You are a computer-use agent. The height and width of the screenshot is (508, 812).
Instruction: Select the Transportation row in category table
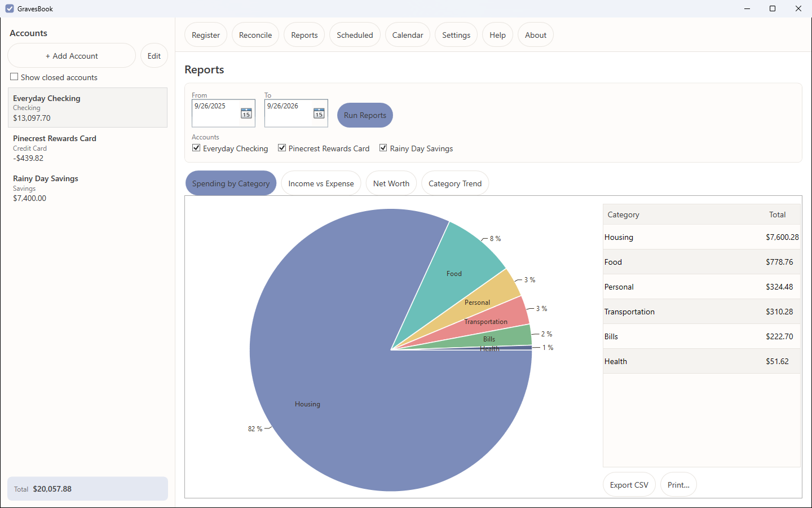(x=701, y=312)
